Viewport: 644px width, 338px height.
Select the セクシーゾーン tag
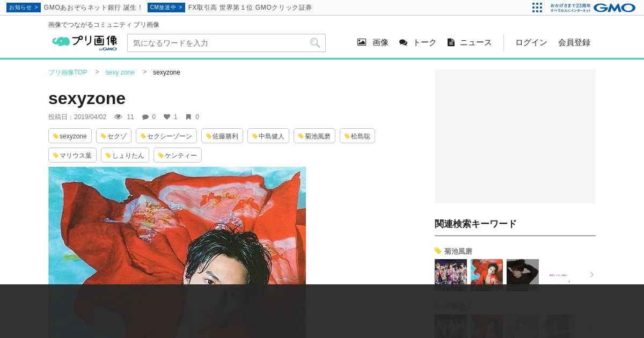pos(166,136)
